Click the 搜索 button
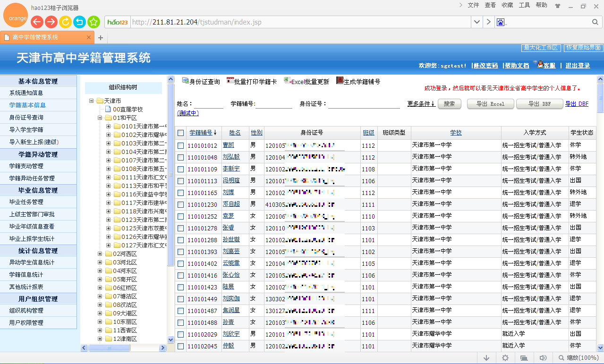 [450, 104]
